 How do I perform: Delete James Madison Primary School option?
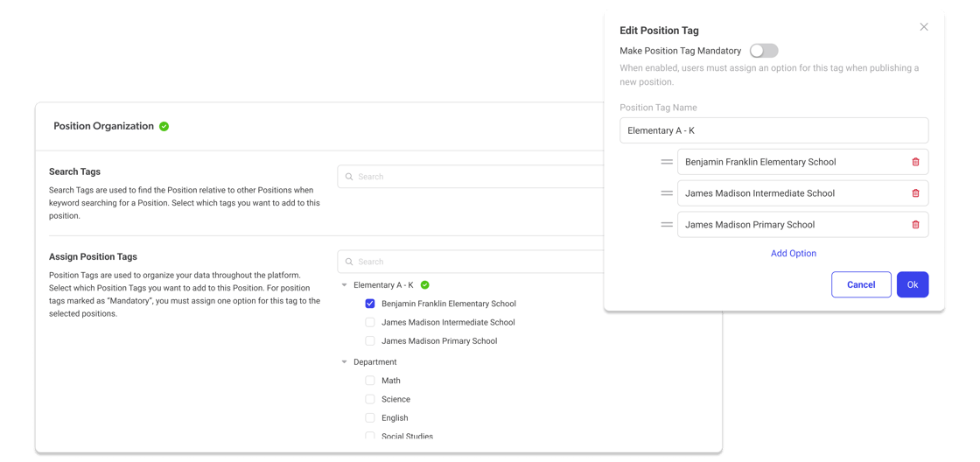click(x=915, y=225)
